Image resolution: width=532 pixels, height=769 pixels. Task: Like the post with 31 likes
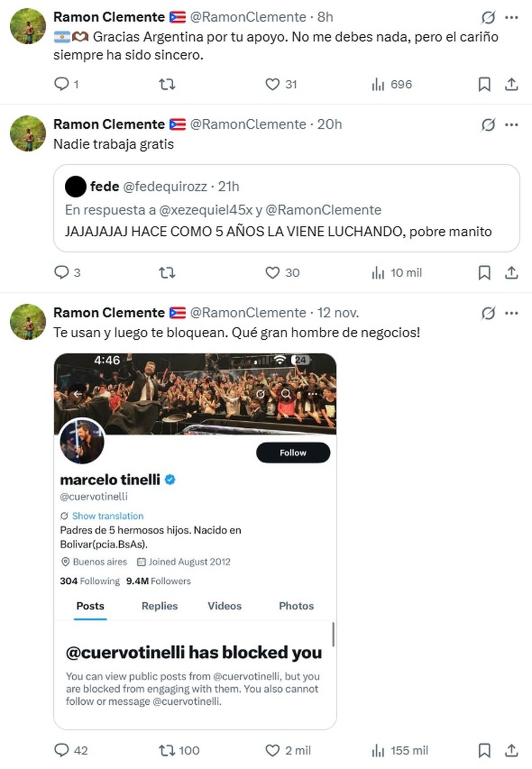pyautogui.click(x=272, y=84)
